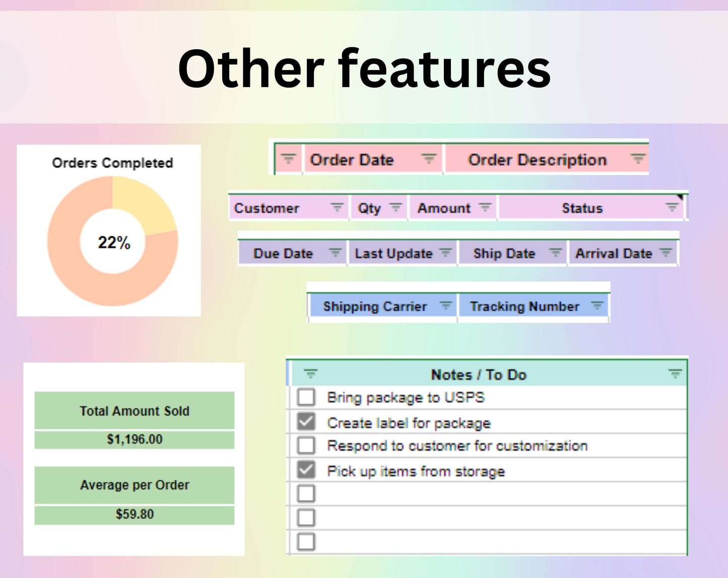This screenshot has height=578, width=728.
Task: Click the filter icon beside Due Date
Action: click(335, 252)
